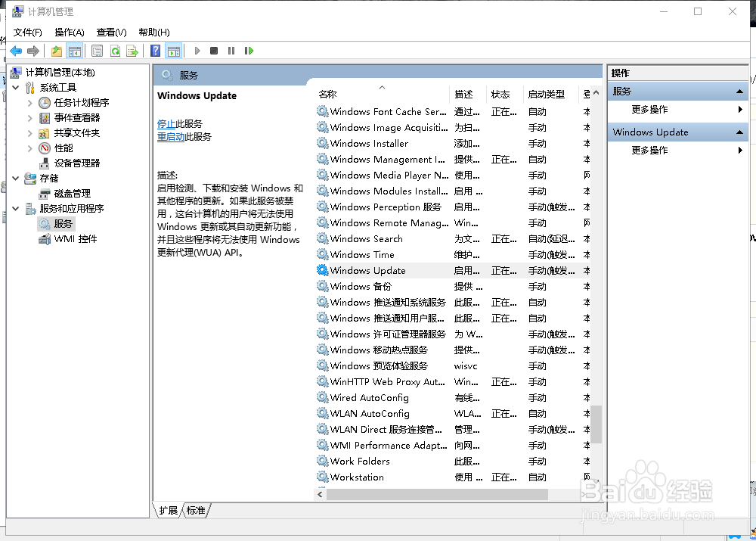This screenshot has height=541, width=756.
Task: Select the Workstation service row
Action: [x=453, y=477]
